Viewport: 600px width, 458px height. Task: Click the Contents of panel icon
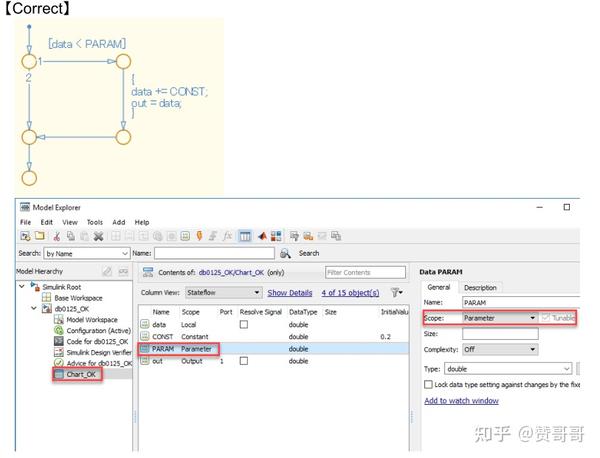click(148, 272)
